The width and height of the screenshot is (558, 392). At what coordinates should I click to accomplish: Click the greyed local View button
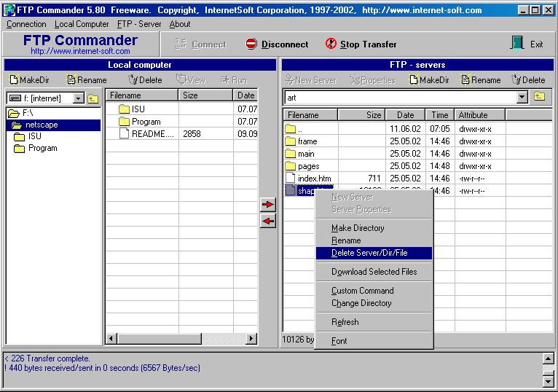[x=191, y=79]
